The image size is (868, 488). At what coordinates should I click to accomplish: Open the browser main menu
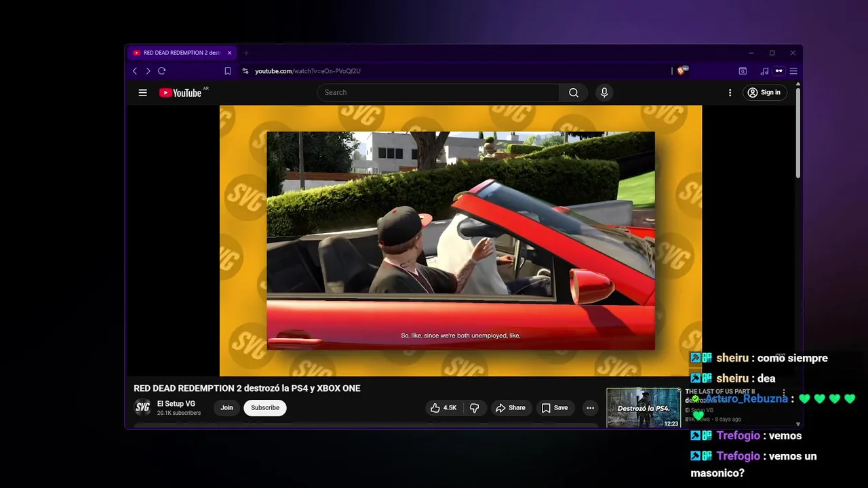793,71
